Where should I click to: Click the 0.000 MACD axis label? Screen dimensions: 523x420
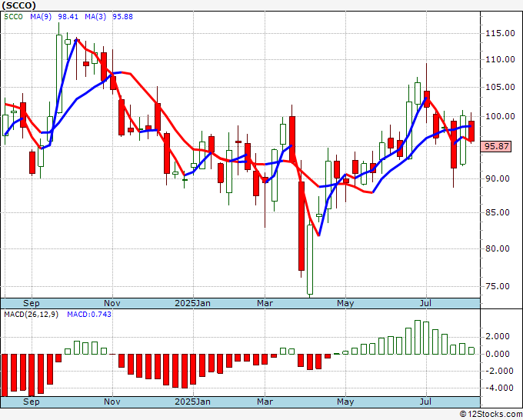click(498, 354)
